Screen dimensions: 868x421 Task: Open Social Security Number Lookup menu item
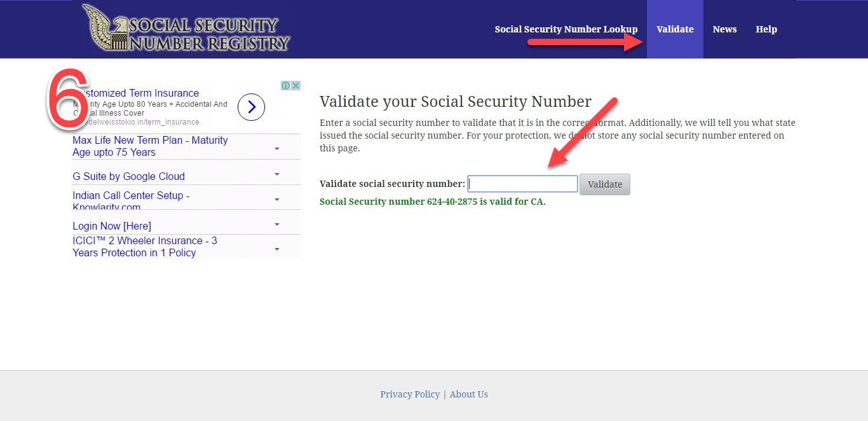566,29
